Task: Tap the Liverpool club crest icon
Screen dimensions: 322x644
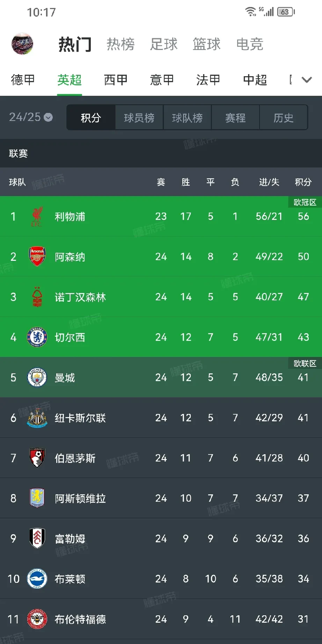Action: coord(37,216)
